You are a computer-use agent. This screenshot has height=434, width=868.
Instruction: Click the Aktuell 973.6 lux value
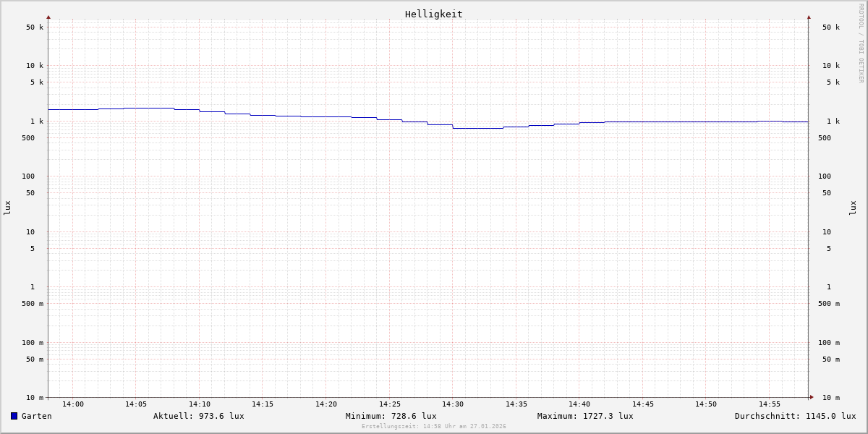(x=198, y=416)
